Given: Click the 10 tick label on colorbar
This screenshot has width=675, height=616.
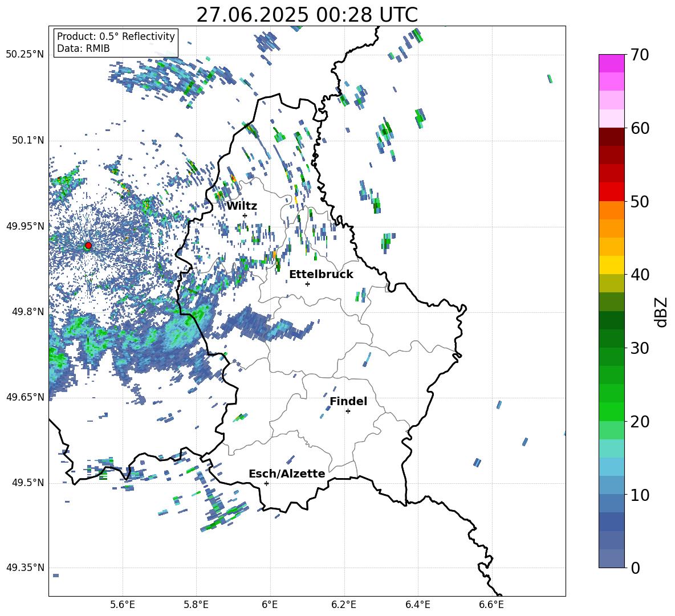Looking at the screenshot, I should tap(640, 495).
